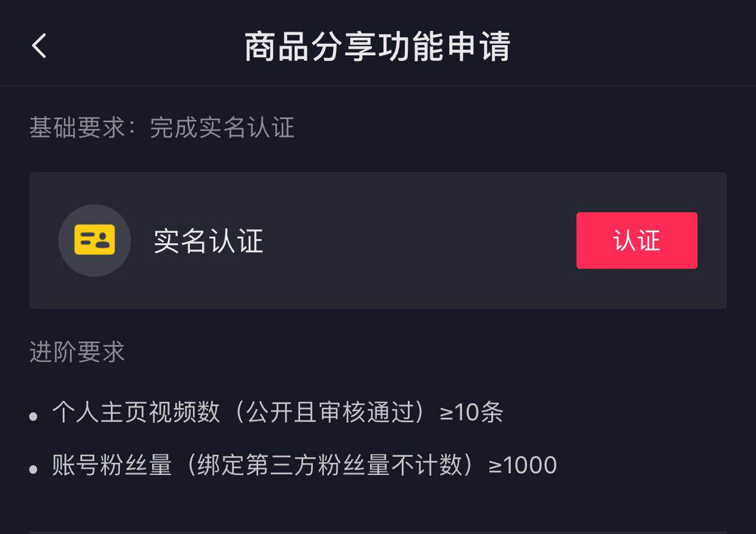Expand the 进阶要求 section
The height and width of the screenshot is (534, 756).
[x=77, y=353]
